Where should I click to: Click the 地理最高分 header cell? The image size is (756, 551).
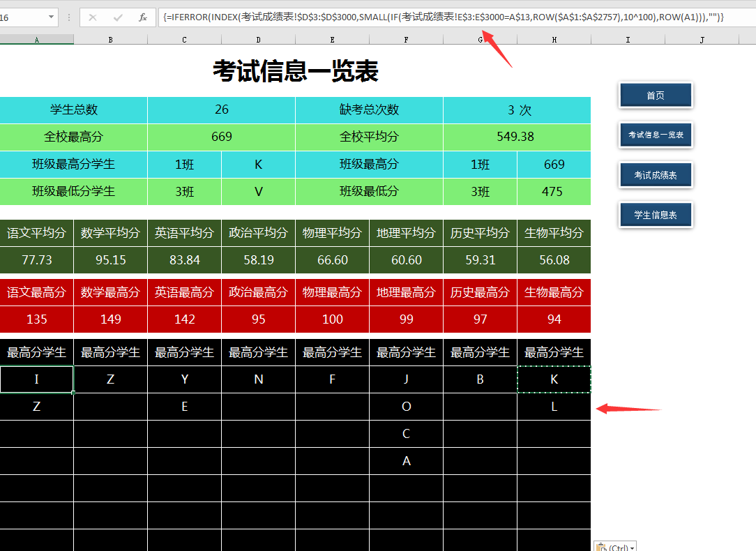coord(407,292)
